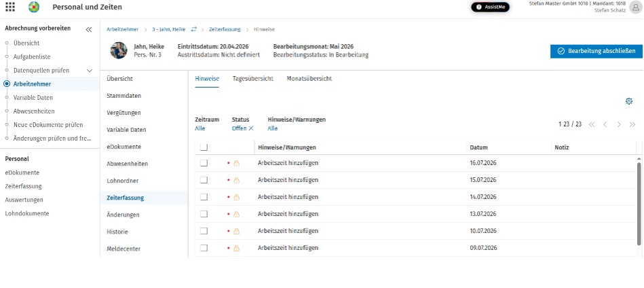
Task: Go to next page pagination arrow
Action: click(618, 124)
